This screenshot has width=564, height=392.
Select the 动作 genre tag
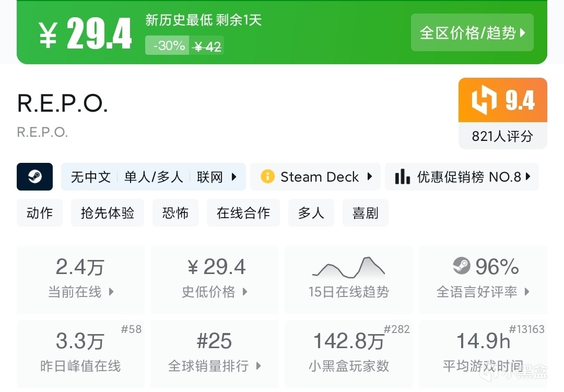tap(40, 213)
